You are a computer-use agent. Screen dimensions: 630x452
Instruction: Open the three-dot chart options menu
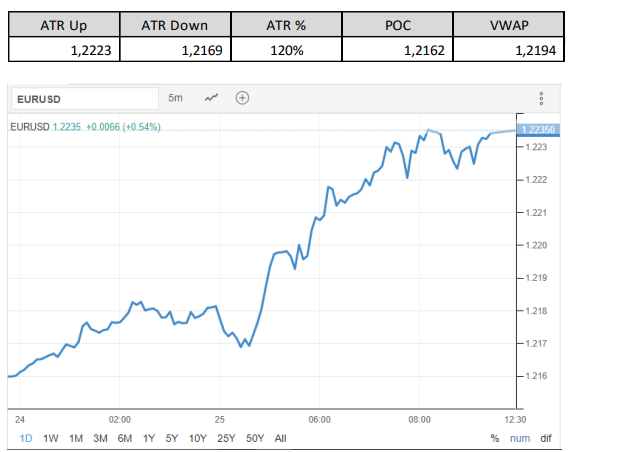tap(541, 98)
